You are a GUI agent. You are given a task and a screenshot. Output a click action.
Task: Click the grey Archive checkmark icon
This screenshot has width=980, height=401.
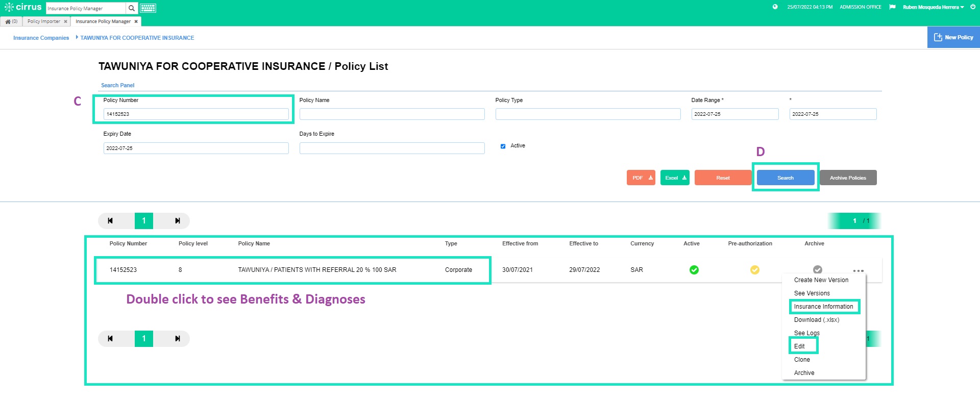click(818, 269)
